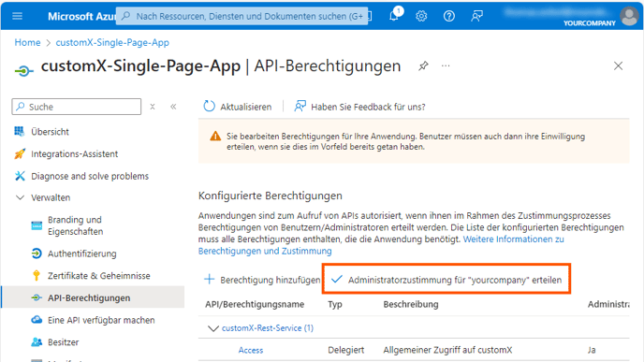This screenshot has height=362, width=644.
Task: Pin the API-Berechtigungen page
Action: tap(423, 65)
